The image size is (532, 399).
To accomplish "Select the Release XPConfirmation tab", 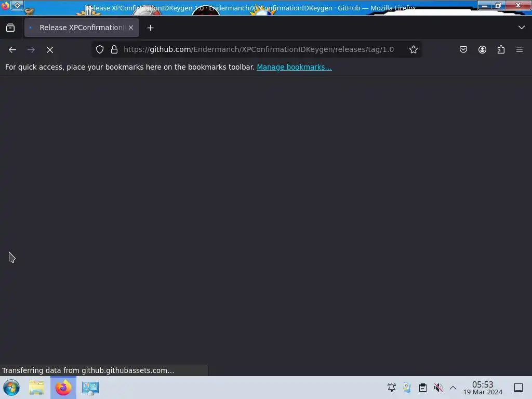I will tap(82, 28).
